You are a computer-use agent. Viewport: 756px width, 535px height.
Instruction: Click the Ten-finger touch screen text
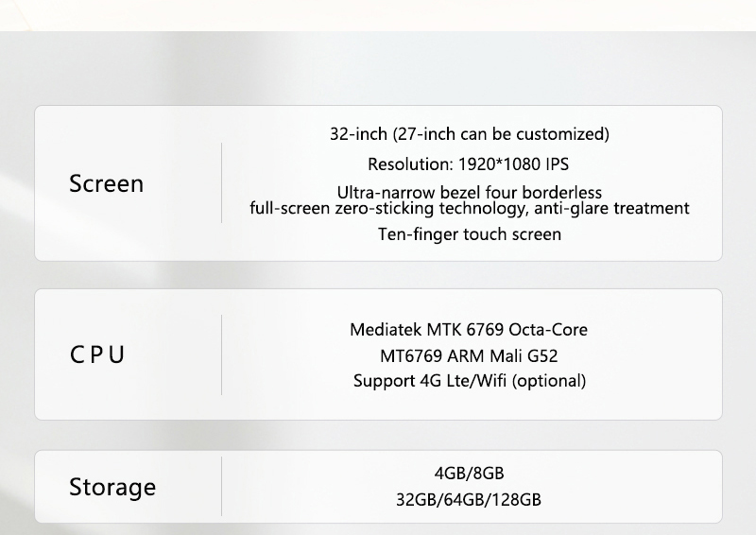coord(470,234)
